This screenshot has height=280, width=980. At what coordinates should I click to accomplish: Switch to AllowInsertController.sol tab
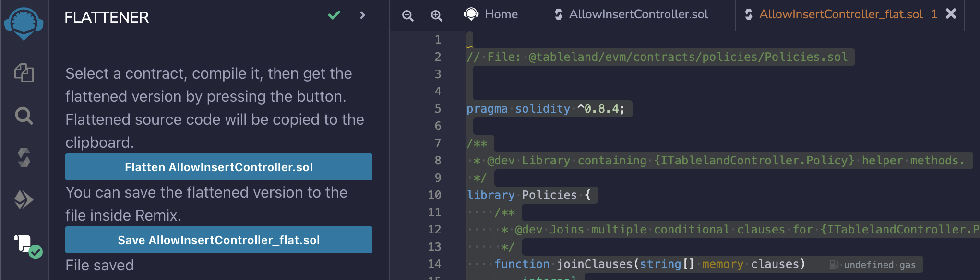click(x=631, y=14)
